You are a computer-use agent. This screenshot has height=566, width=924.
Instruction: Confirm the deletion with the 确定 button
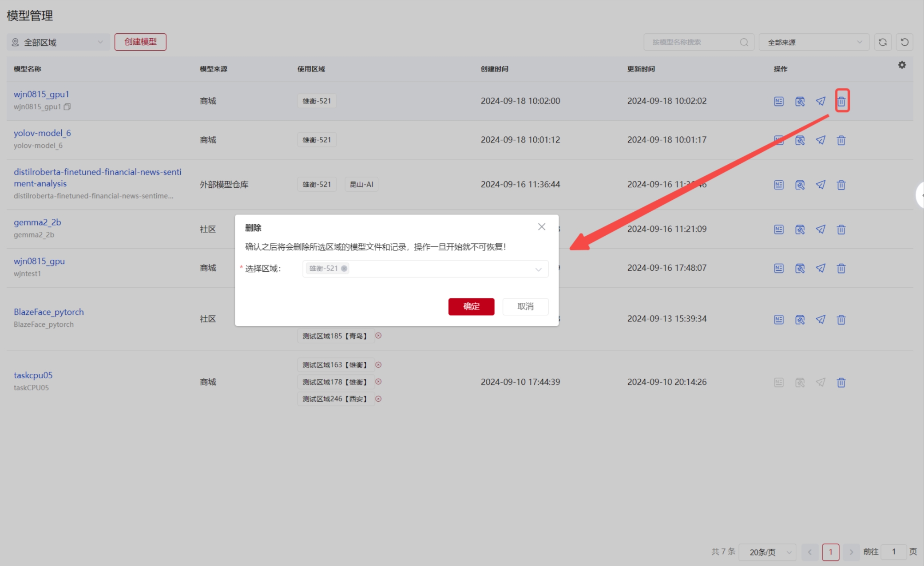[471, 306]
